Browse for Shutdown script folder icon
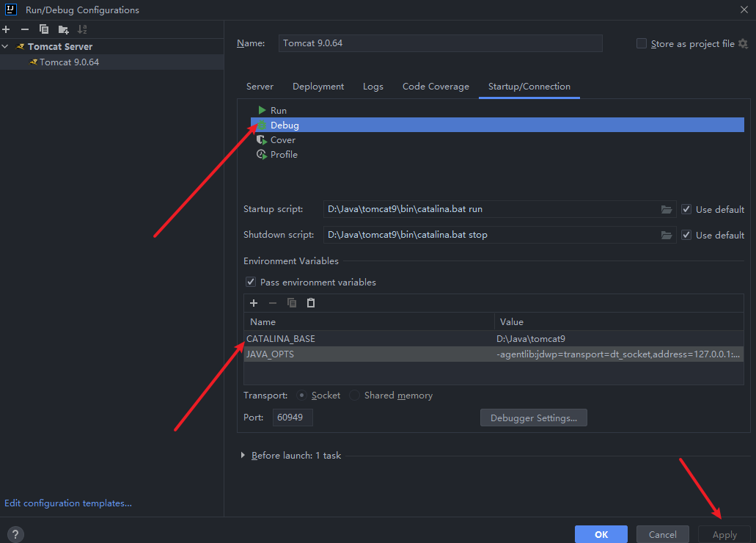 667,235
